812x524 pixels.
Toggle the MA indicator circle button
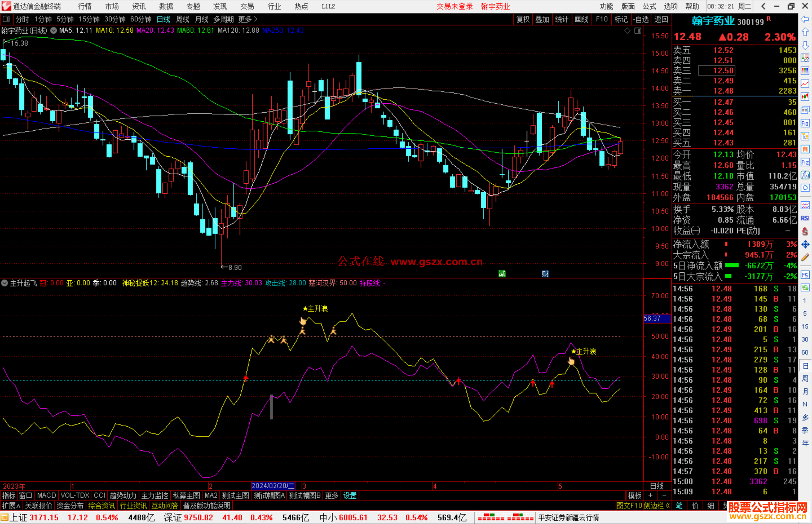(54, 30)
